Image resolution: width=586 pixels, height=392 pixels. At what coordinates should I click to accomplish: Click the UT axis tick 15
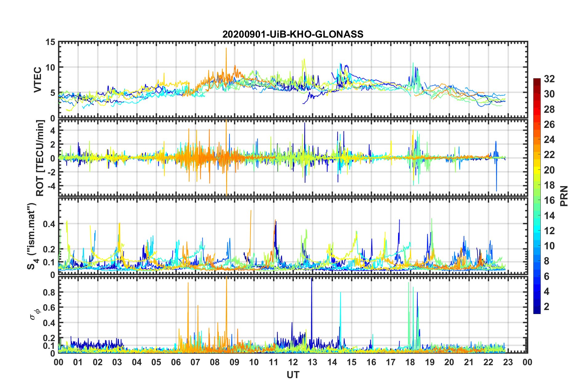point(352,362)
